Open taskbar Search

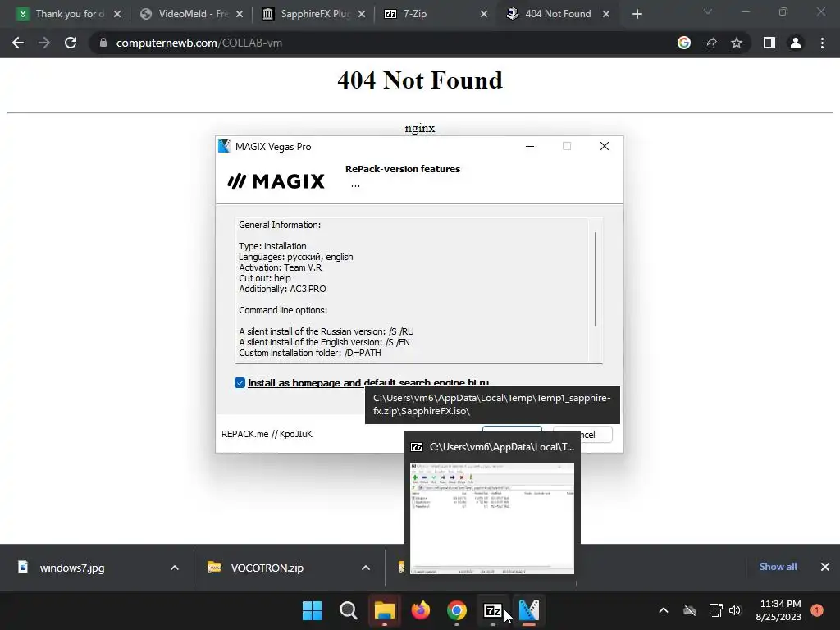click(x=348, y=610)
